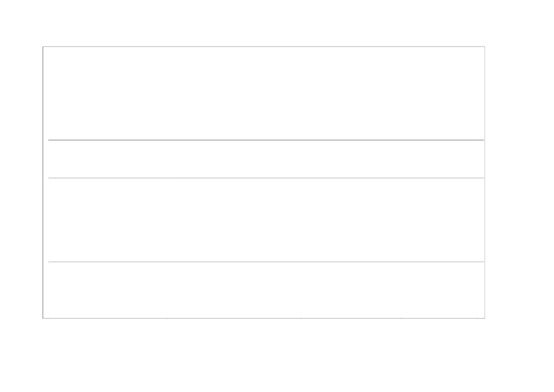
Task: Click the dark divider line below the top row
Action: coord(266,140)
